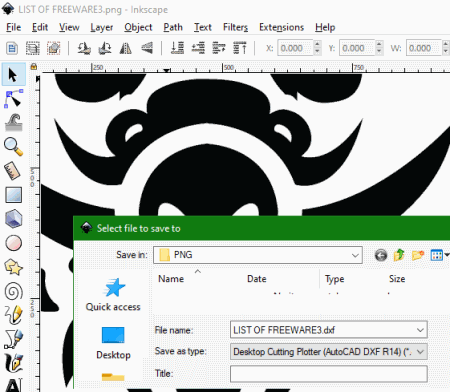Open the Edit menu

pos(40,27)
